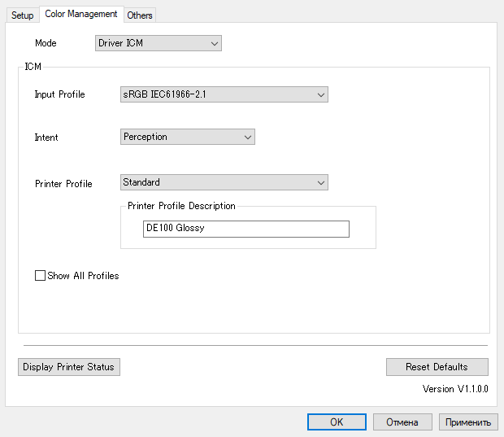Screen dimensions: 504x437
Task: Click the Intent label text
Action: [x=46, y=138]
